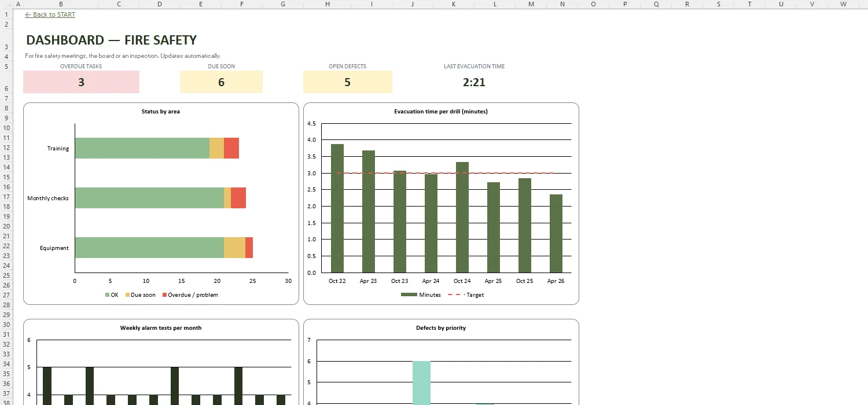
Task: Click the OPEN DEFECTS label
Action: (347, 67)
